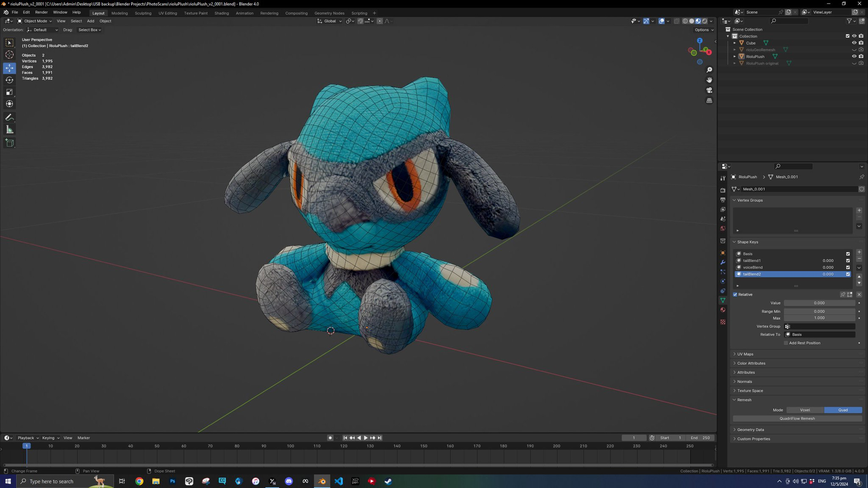
Task: Select the Scale tool
Action: pyautogui.click(x=9, y=92)
